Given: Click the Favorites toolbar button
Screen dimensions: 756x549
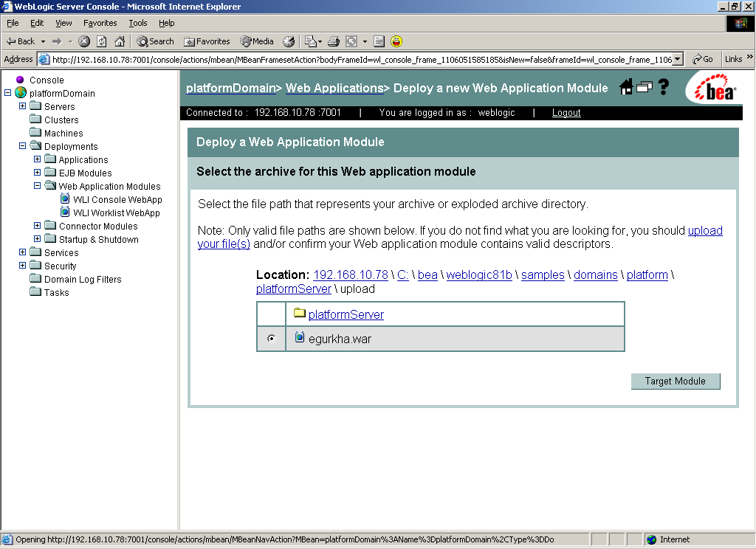Looking at the screenshot, I should pyautogui.click(x=207, y=41).
